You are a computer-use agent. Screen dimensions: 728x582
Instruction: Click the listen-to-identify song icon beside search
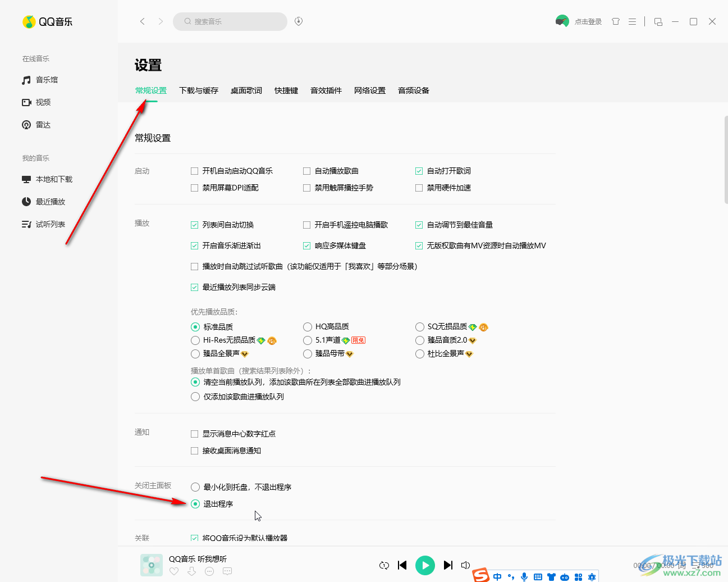click(x=299, y=21)
